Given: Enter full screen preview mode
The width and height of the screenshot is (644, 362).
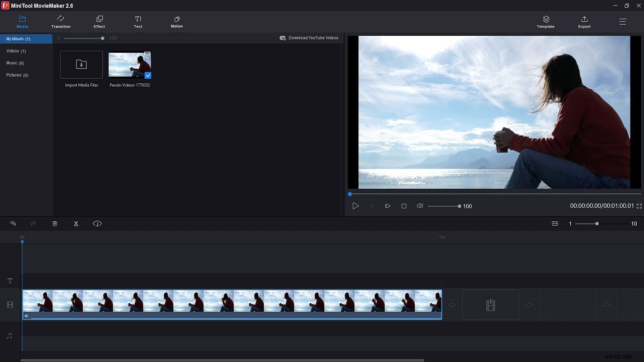Looking at the screenshot, I should 639,206.
